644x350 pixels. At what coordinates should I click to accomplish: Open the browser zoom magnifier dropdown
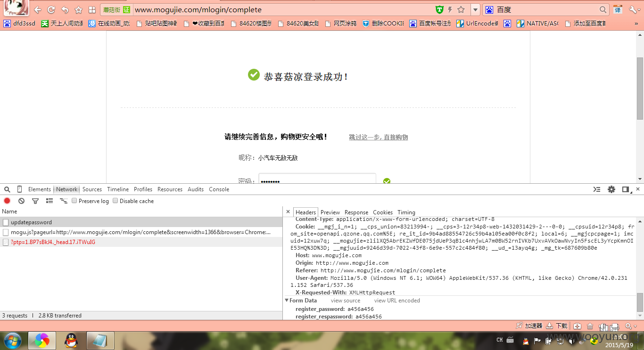tap(631, 326)
